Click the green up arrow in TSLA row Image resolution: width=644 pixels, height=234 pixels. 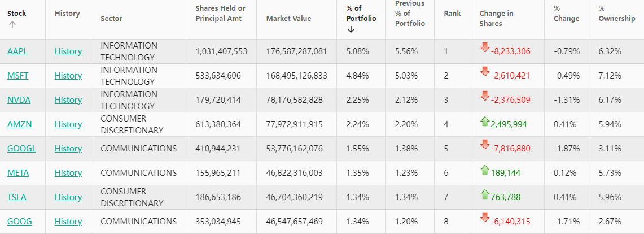point(484,194)
